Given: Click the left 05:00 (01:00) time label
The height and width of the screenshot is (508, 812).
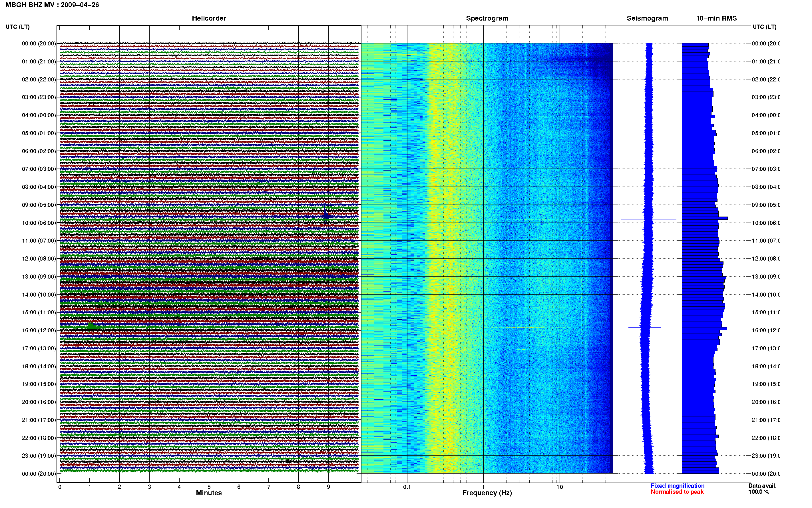Looking at the screenshot, I should pyautogui.click(x=39, y=133).
